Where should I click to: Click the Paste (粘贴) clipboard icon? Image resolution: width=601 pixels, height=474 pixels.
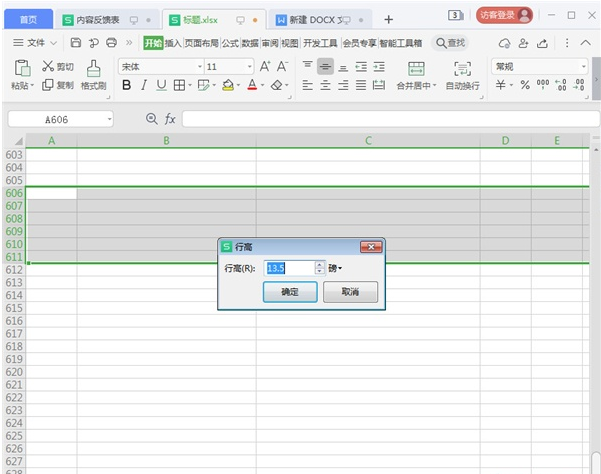coord(20,67)
